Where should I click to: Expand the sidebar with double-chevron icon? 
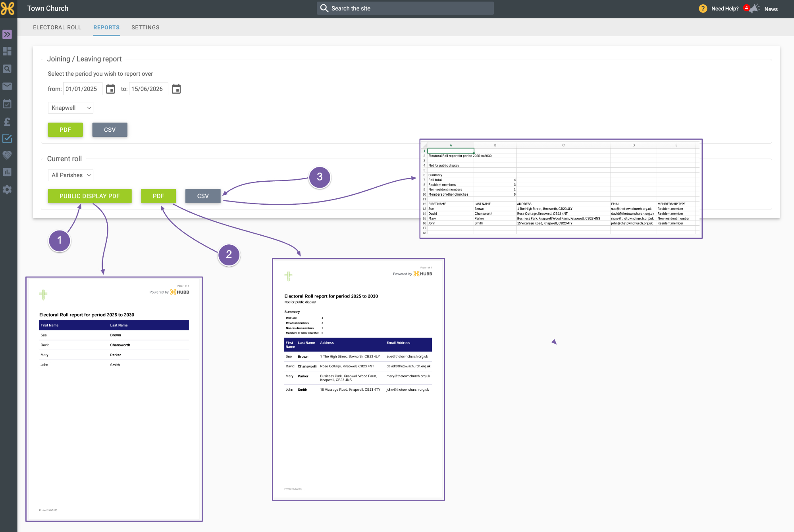[7, 35]
